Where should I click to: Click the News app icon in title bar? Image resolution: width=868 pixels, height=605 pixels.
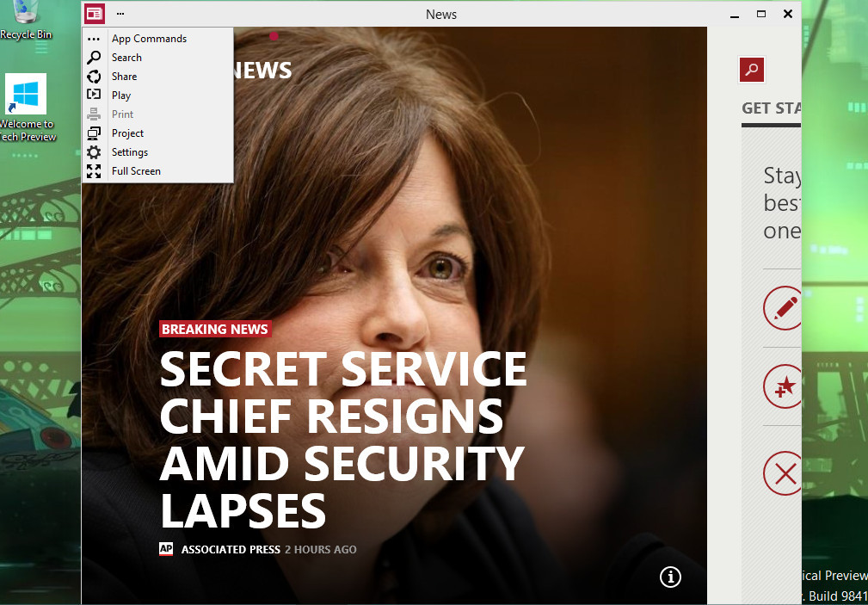95,14
